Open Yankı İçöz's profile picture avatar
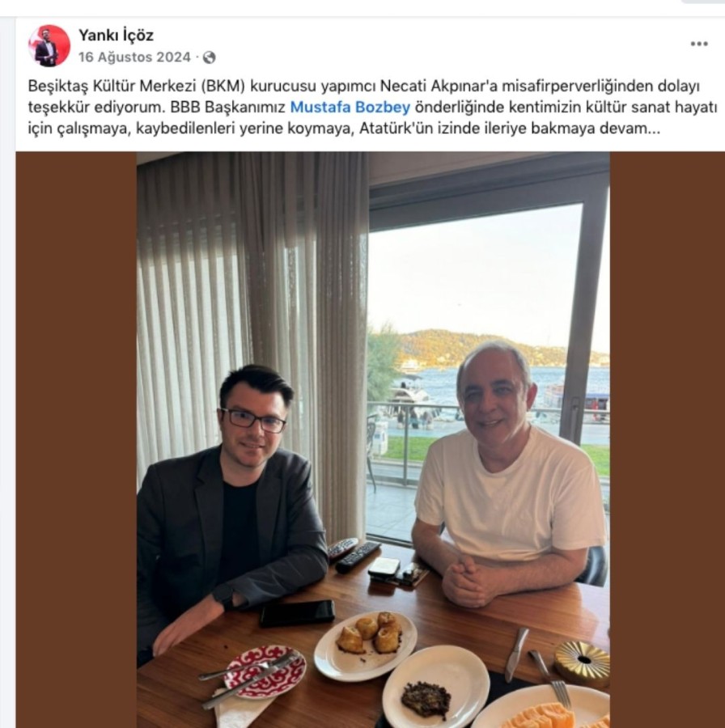 pos(49,45)
